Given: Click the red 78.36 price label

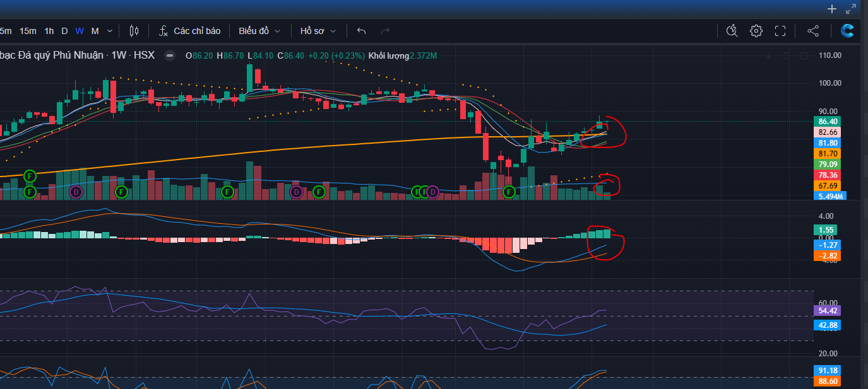Looking at the screenshot, I should 828,175.
